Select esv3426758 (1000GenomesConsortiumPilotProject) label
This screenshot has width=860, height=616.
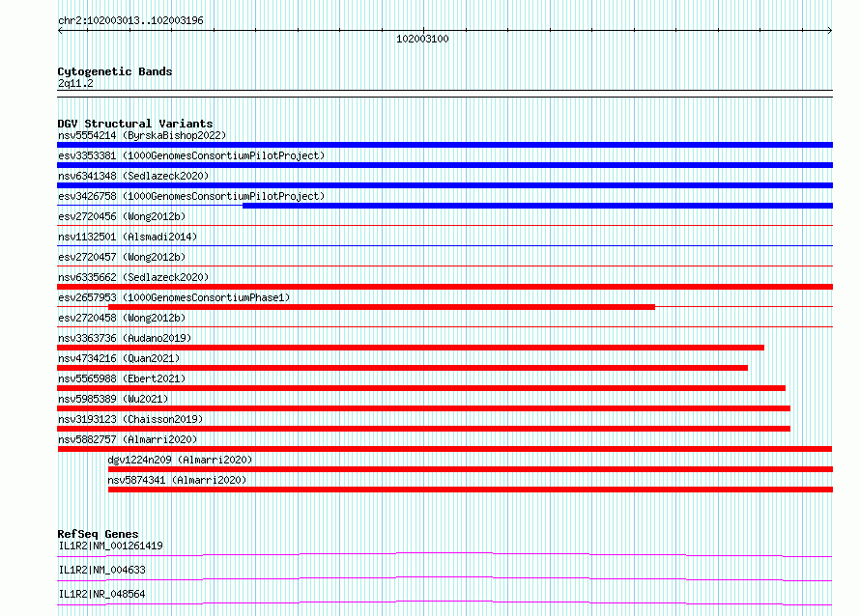[x=191, y=196]
